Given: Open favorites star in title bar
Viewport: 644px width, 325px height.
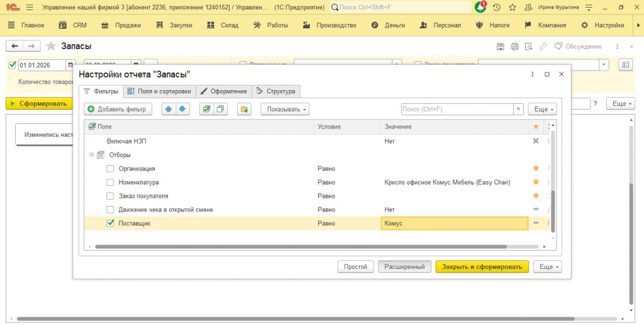Looking at the screenshot, I should [x=512, y=8].
